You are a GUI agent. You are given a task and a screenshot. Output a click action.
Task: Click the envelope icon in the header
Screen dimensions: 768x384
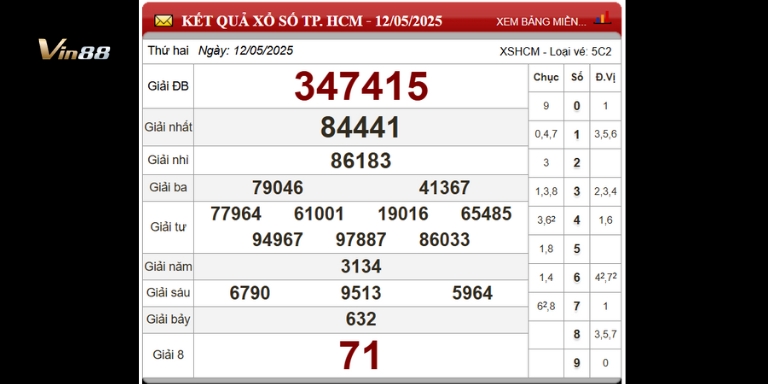pos(164,21)
